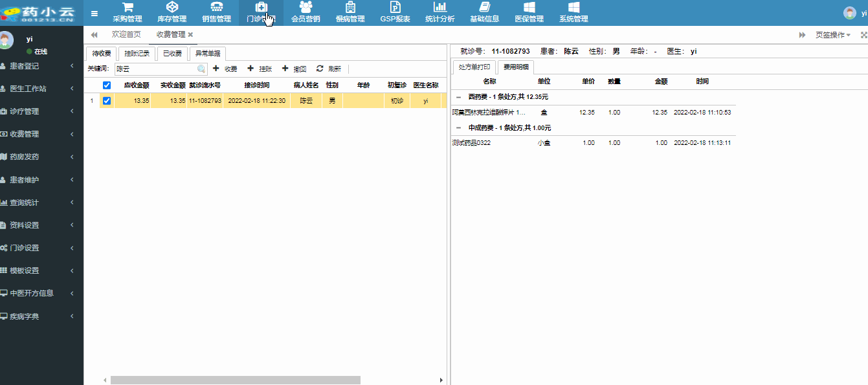The height and width of the screenshot is (385, 868).
Task: Expand 患者登记 sidebar menu
Action: pos(42,66)
